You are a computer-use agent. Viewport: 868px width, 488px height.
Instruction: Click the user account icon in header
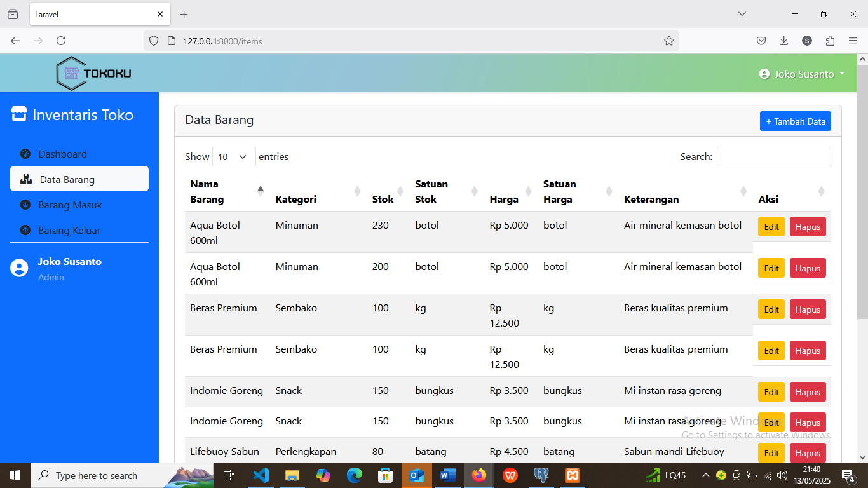[763, 73]
